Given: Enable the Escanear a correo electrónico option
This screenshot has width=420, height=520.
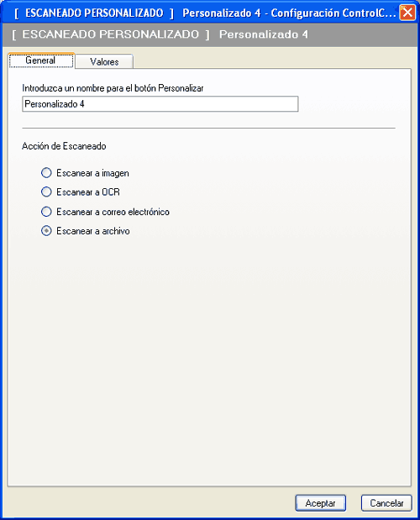Looking at the screenshot, I should [46, 212].
